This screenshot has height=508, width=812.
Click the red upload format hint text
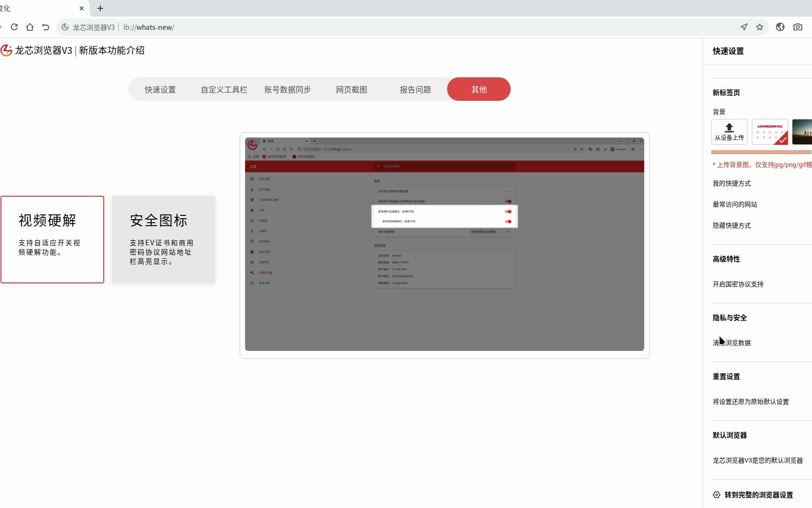pyautogui.click(x=762, y=165)
